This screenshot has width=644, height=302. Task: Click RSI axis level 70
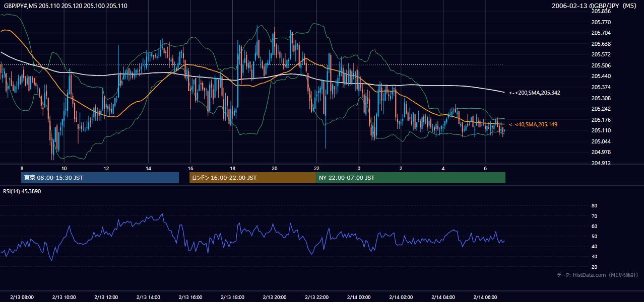[594, 216]
